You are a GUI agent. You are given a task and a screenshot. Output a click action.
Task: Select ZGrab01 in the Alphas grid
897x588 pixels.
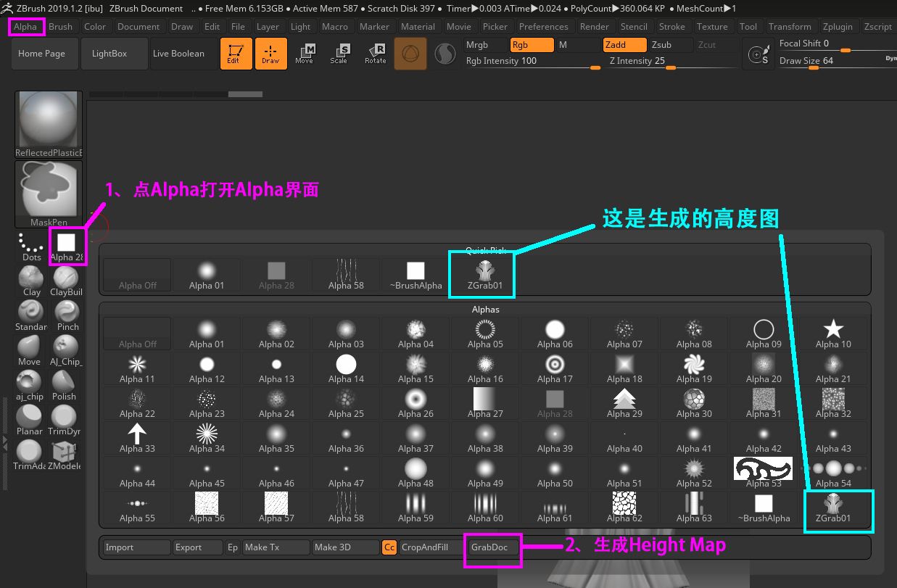[833, 508]
